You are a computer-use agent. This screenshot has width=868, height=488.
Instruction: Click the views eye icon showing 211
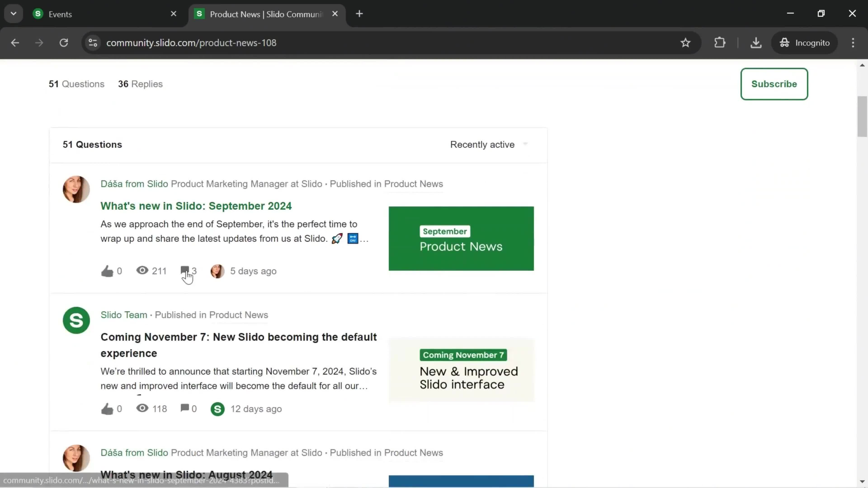point(142,270)
